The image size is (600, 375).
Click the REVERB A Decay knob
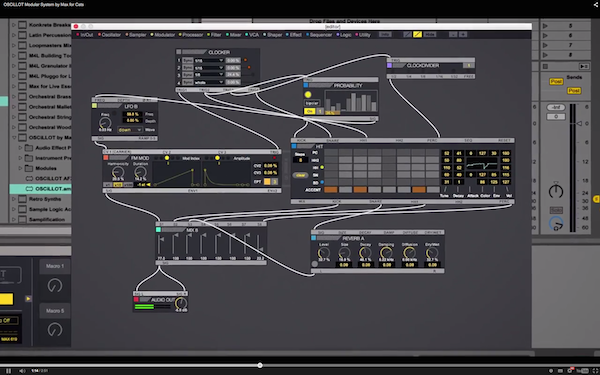(365, 253)
